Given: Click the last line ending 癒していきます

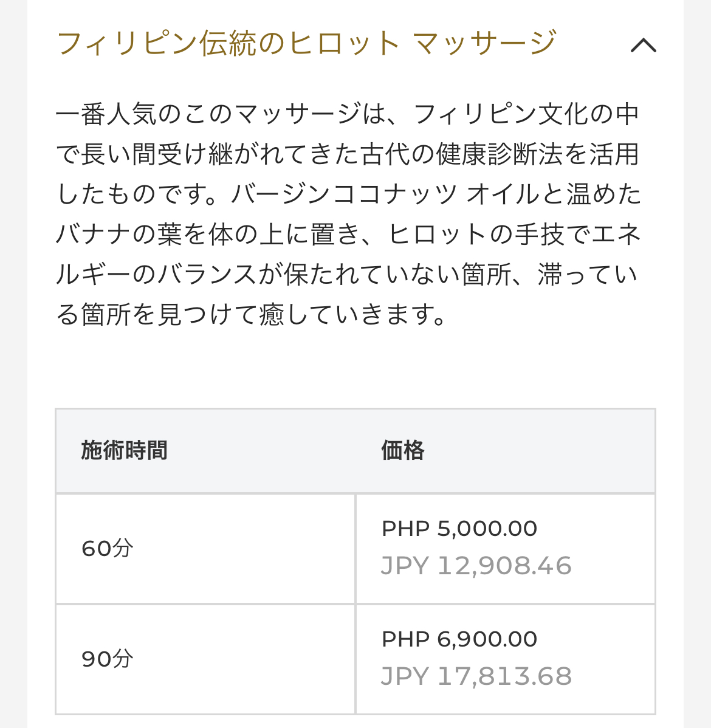Looking at the screenshot, I should [x=251, y=314].
